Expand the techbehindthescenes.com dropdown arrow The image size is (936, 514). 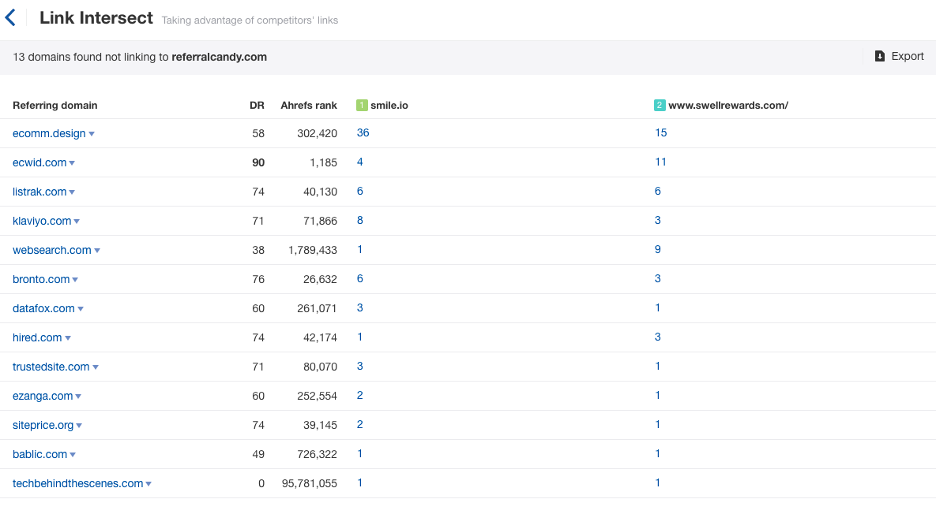(149, 484)
